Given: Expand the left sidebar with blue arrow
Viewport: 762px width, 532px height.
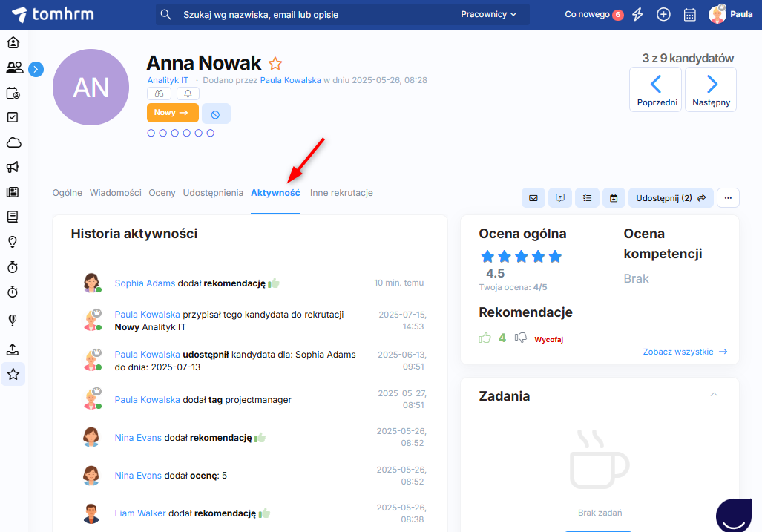Looking at the screenshot, I should [x=36, y=69].
